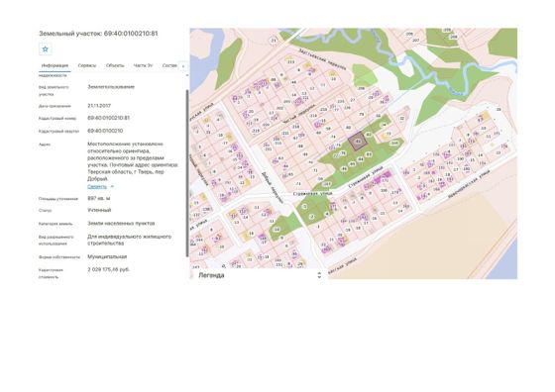
Task: Switch to the Сервисы tab
Action: [87, 65]
